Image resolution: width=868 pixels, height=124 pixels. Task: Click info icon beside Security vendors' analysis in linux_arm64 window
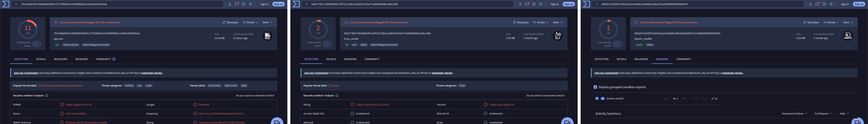tap(337, 96)
